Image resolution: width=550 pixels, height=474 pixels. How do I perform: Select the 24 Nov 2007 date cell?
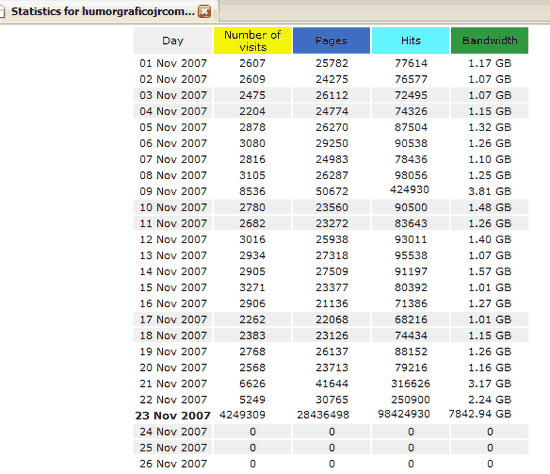173,432
